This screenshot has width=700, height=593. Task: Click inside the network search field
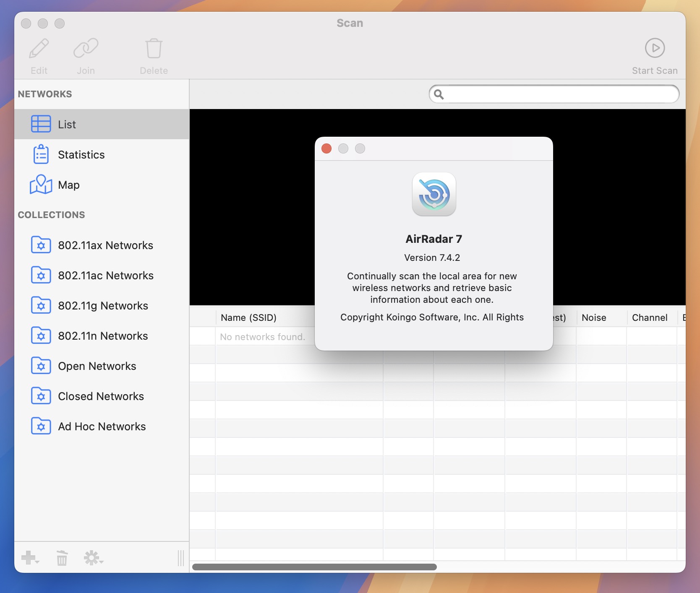(x=554, y=94)
